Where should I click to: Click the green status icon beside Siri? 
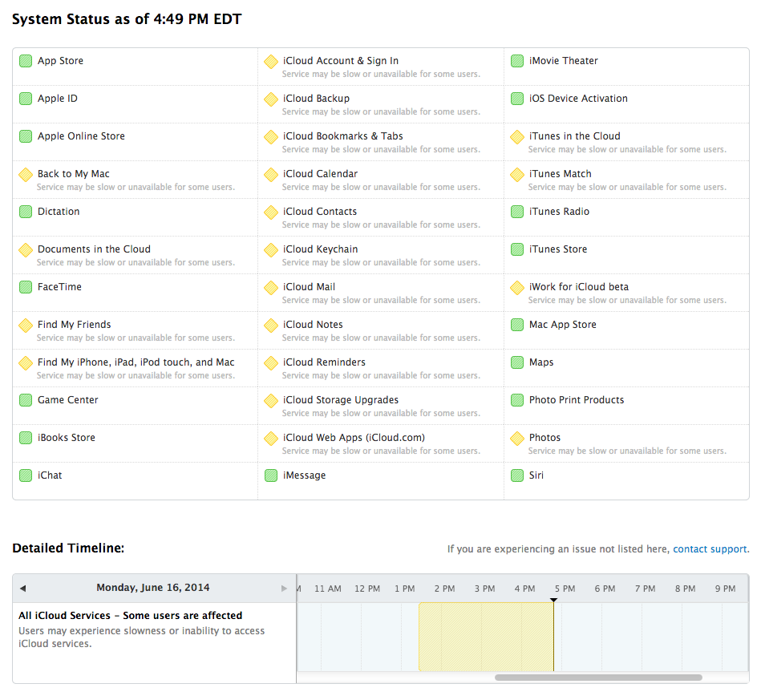(517, 475)
